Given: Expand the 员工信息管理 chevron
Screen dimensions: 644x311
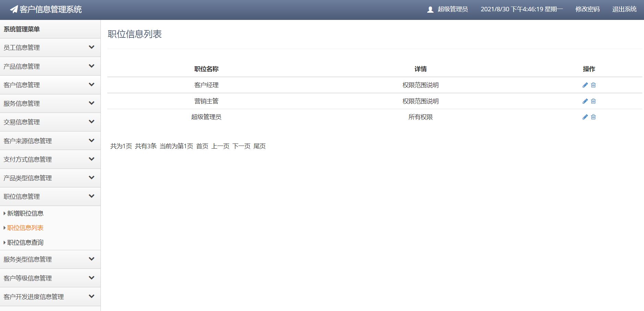Looking at the screenshot, I should (x=92, y=47).
